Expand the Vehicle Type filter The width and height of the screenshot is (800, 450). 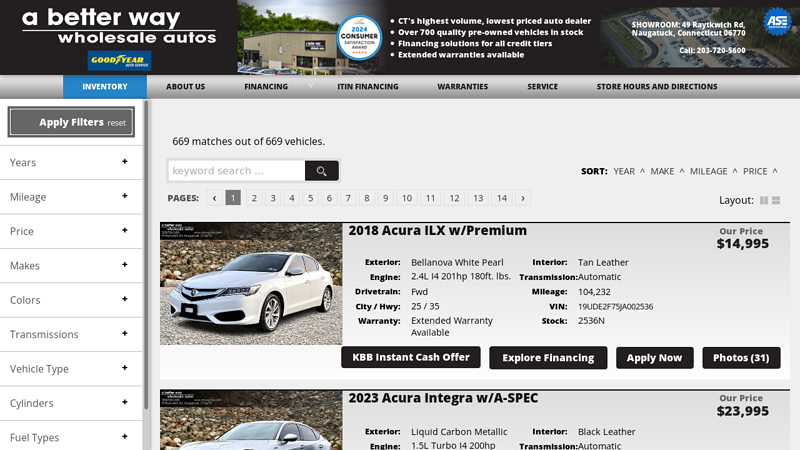(71, 369)
